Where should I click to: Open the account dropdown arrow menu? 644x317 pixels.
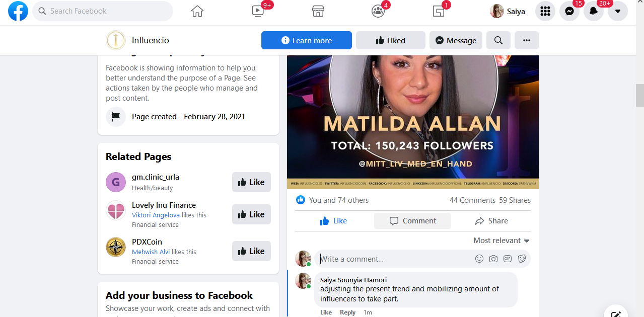(618, 11)
